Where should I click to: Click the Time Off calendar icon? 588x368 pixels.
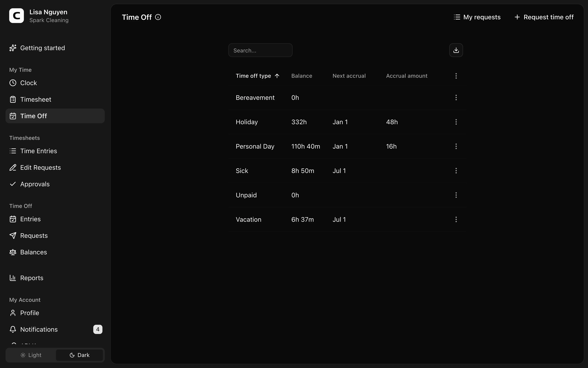click(13, 116)
